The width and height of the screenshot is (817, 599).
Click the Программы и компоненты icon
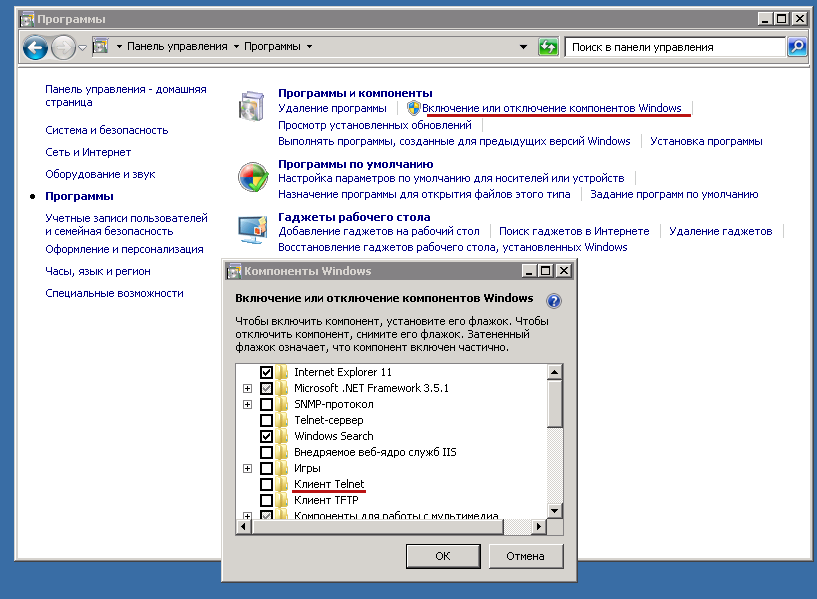[252, 106]
